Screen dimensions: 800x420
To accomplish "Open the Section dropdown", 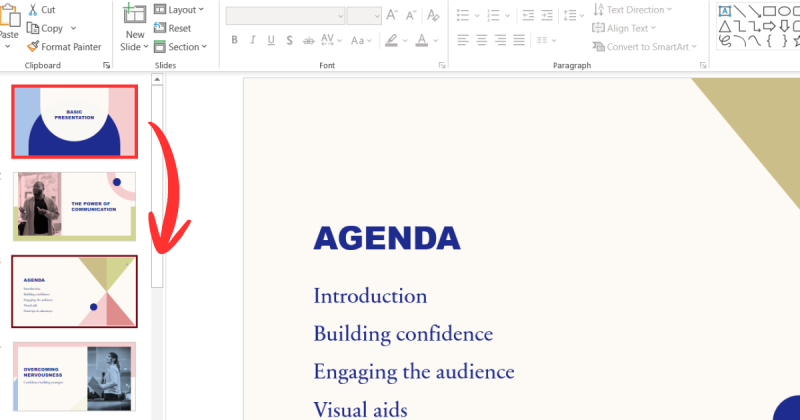I will pos(181,46).
